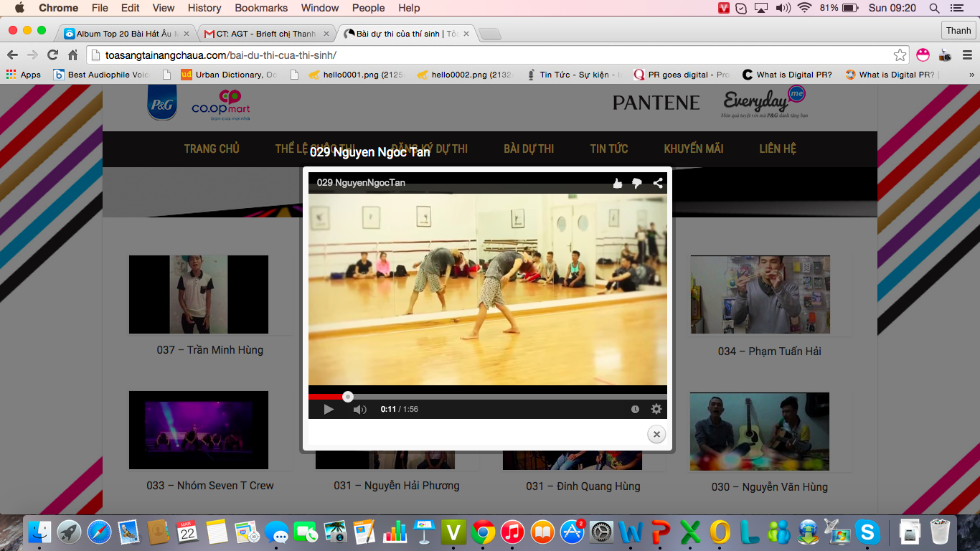Viewport: 980px width, 551px height.
Task: Go to LIÊN HỆ contact page
Action: pos(778,149)
